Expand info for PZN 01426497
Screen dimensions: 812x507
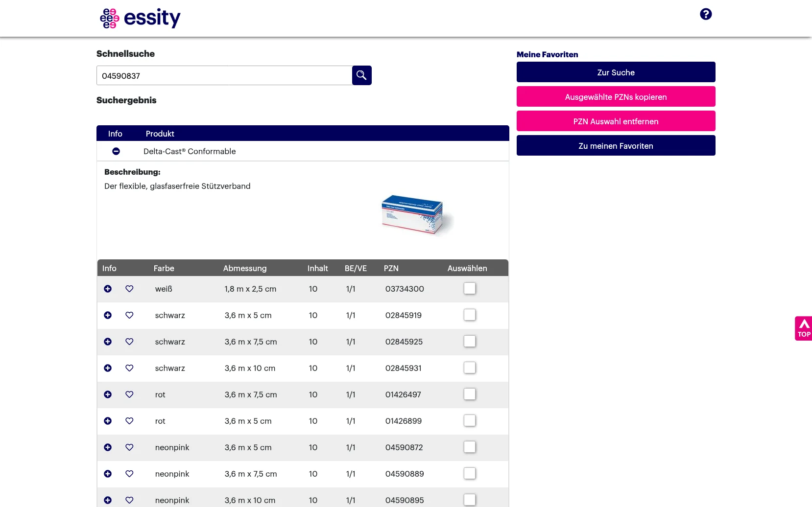[108, 394]
